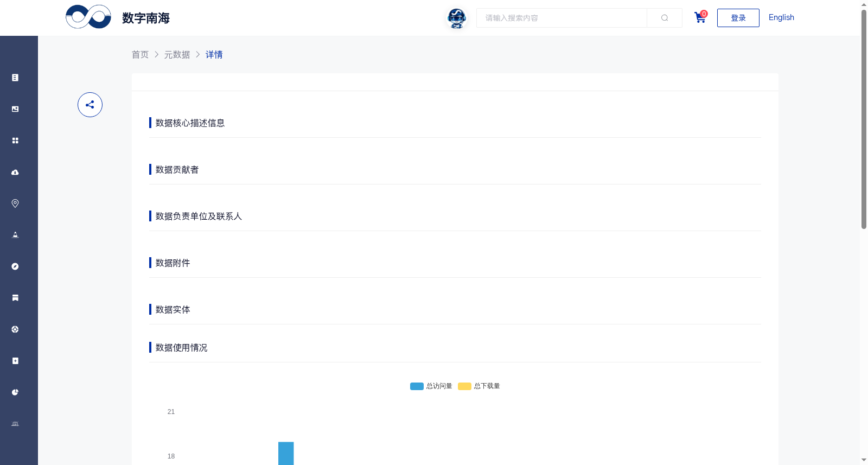Click the search magnifier icon
Screen dimensions: 868x465
(x=665, y=18)
